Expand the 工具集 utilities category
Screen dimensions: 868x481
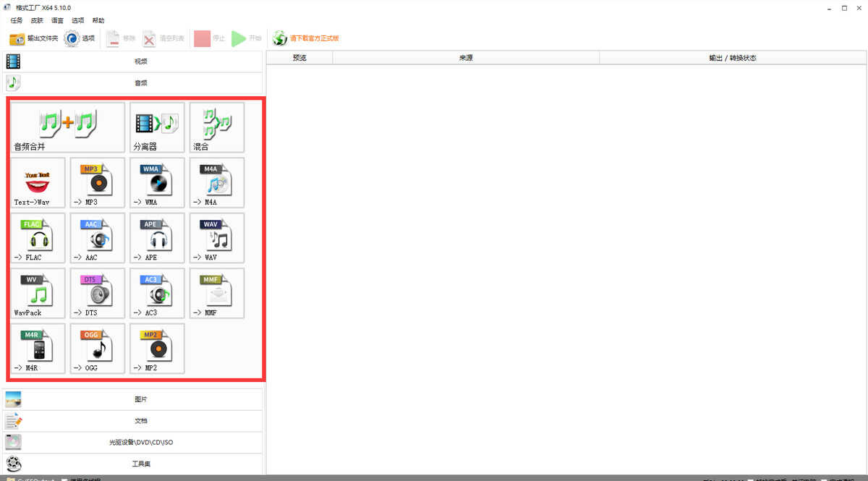click(135, 464)
